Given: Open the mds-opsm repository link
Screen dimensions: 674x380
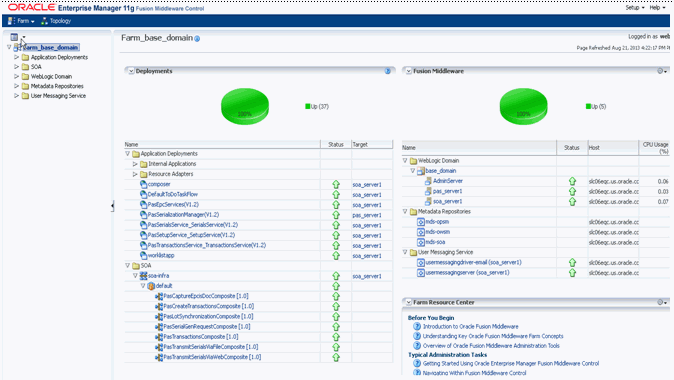Looking at the screenshot, I should [437, 222].
